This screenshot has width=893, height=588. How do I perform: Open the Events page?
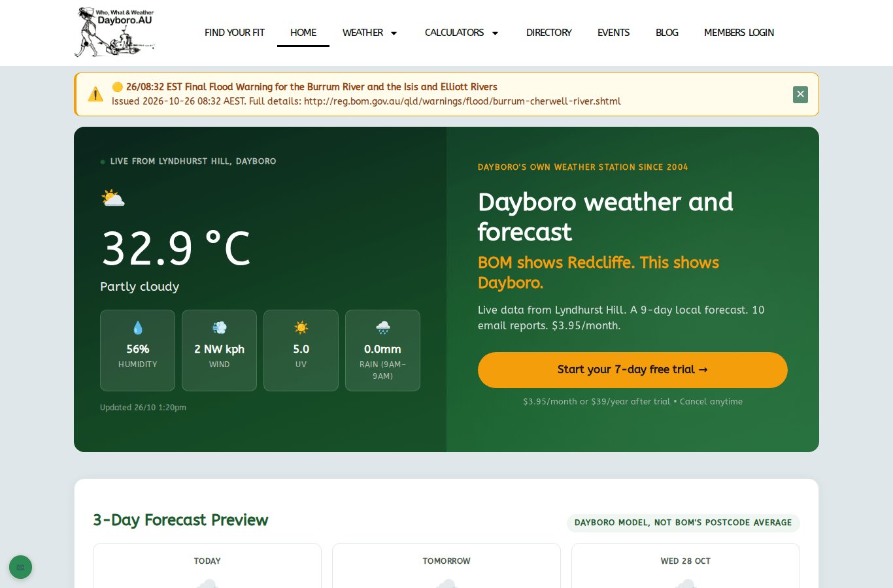614,33
